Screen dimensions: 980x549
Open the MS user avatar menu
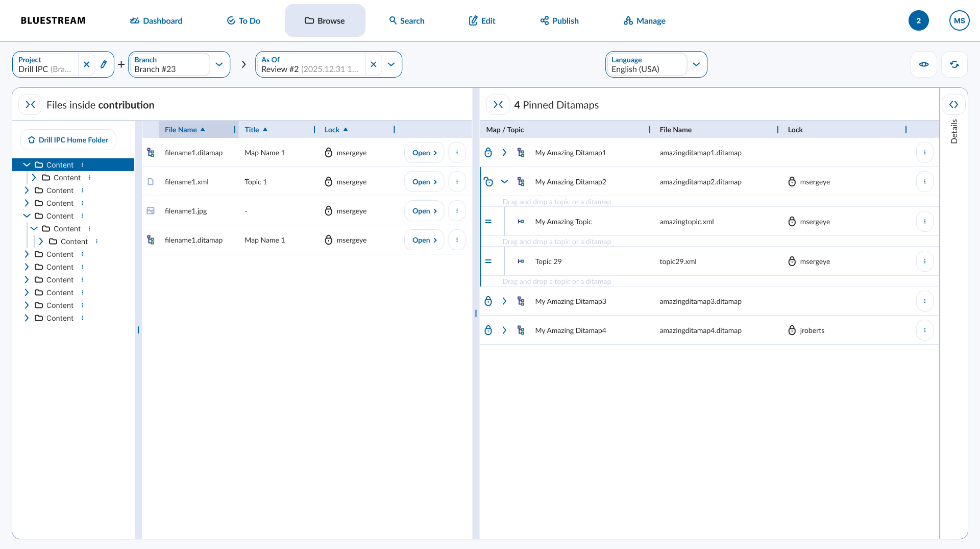pos(960,20)
